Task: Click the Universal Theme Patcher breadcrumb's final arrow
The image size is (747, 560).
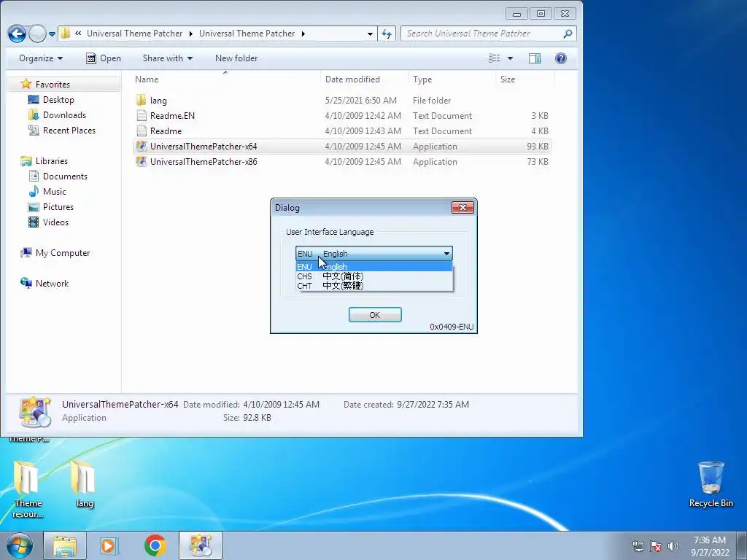Action: pyautogui.click(x=303, y=34)
